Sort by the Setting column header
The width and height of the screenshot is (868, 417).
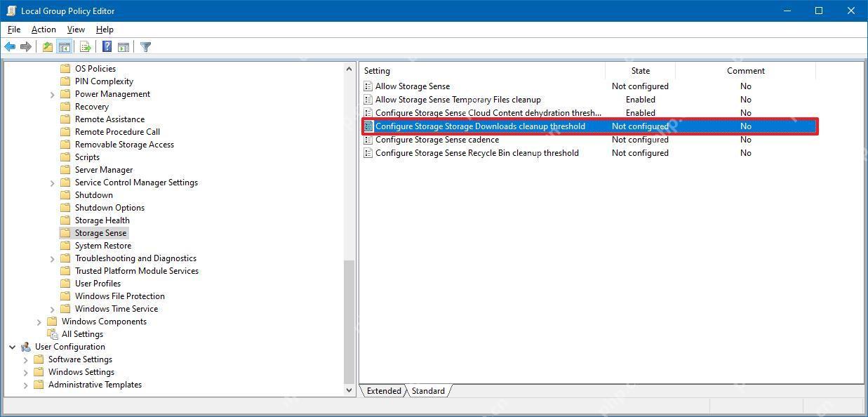click(483, 71)
